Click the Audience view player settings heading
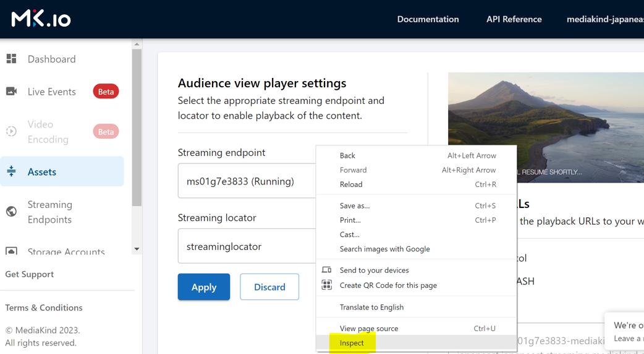The width and height of the screenshot is (644, 354). [262, 83]
